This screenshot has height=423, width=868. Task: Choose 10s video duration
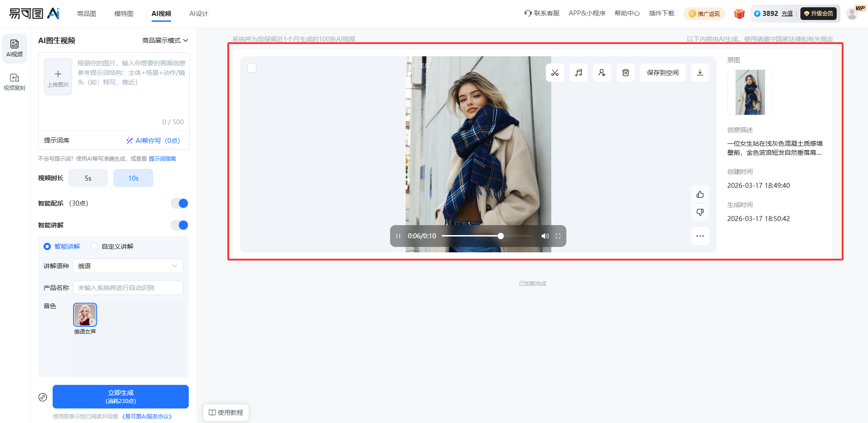point(133,178)
